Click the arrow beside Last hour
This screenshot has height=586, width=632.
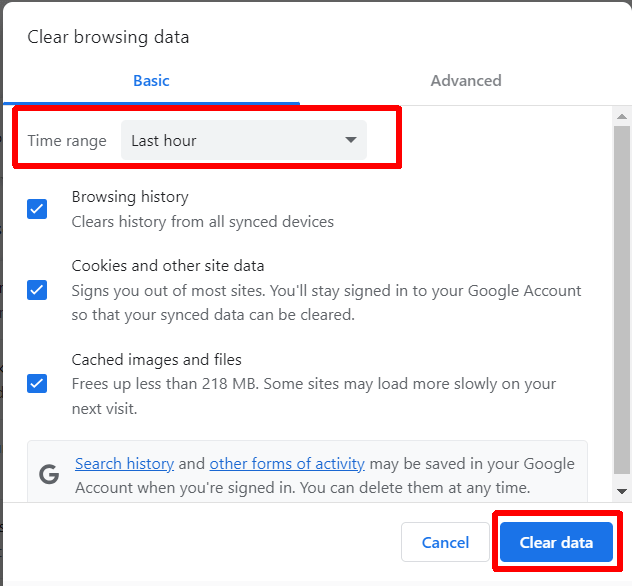tap(351, 140)
